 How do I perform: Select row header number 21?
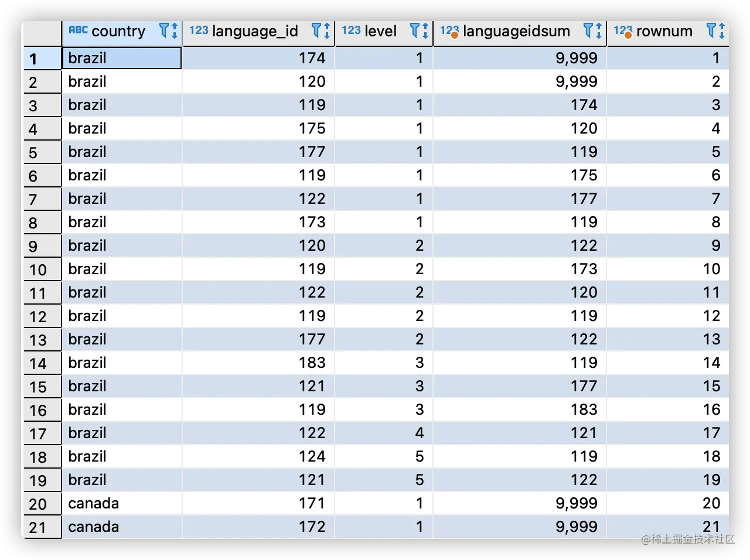point(42,527)
